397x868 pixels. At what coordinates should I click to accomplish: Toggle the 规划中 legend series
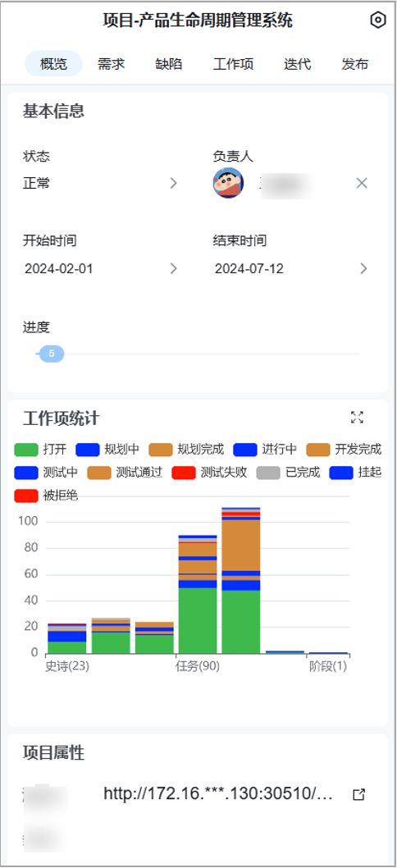pyautogui.click(x=107, y=449)
